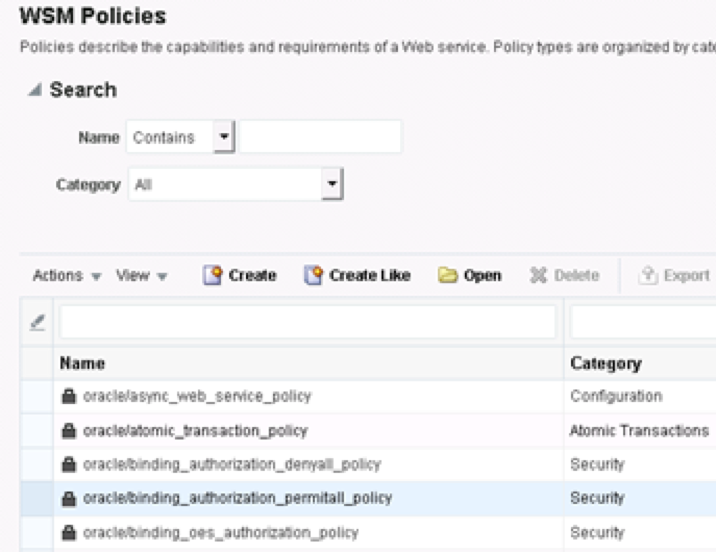Open the Name Contains operator dropdown
The width and height of the screenshot is (716, 552).
click(x=224, y=137)
